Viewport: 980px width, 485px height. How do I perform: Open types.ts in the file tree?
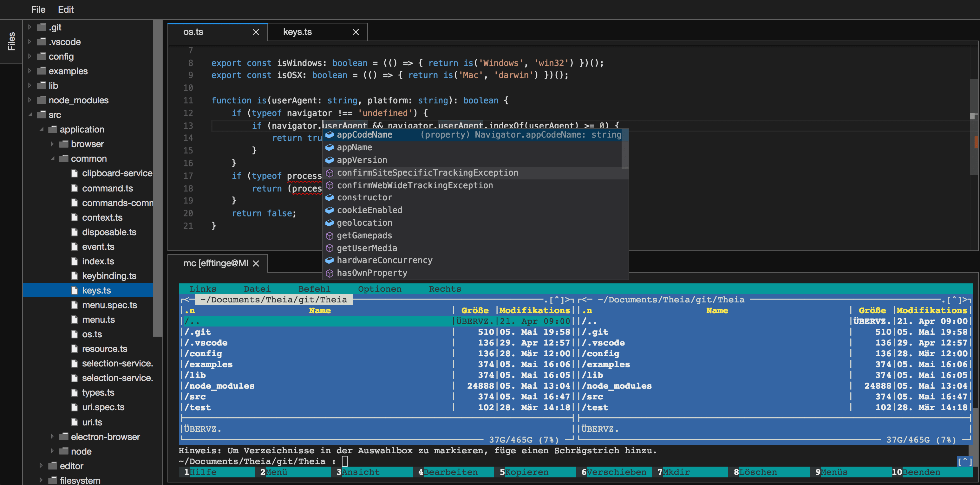point(98,392)
